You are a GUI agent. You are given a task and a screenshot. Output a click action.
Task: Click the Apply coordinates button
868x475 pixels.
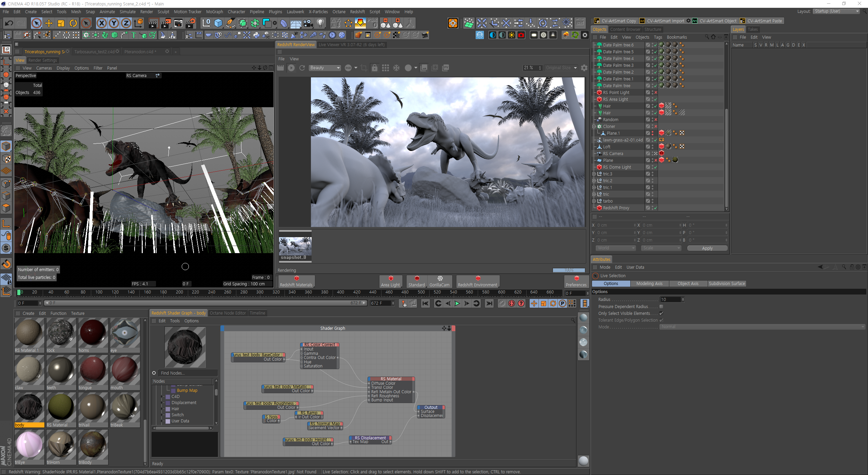click(x=707, y=248)
